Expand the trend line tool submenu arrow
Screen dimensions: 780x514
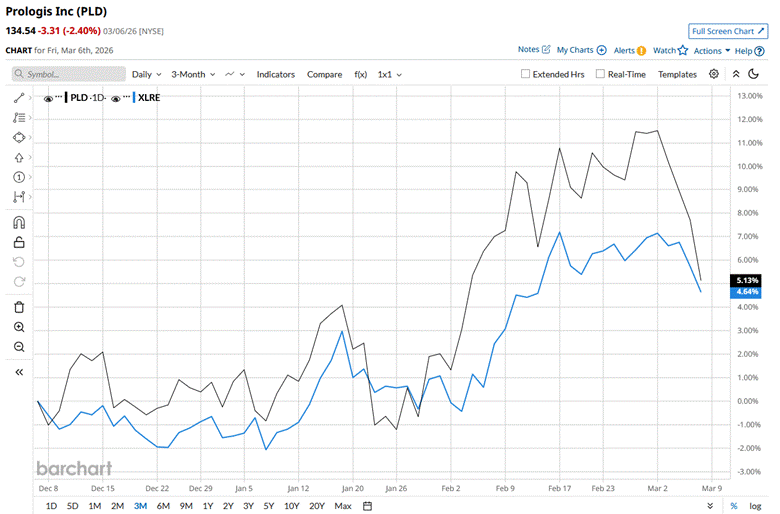(30, 98)
